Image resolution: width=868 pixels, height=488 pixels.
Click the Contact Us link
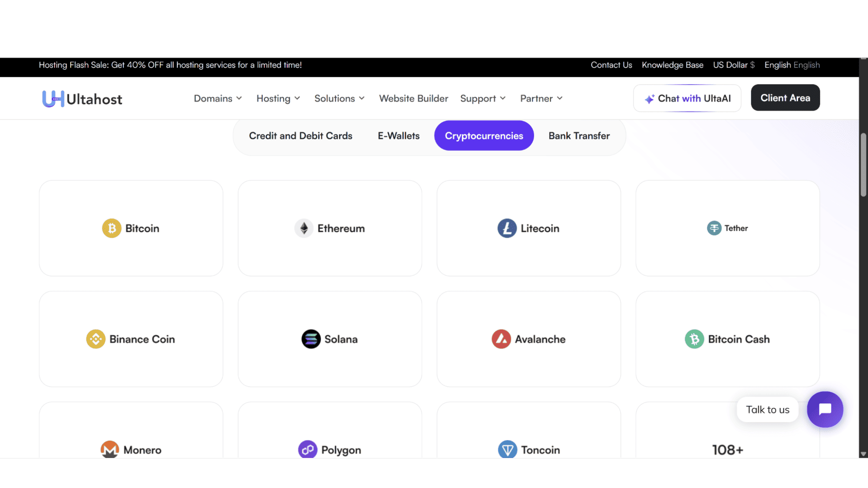pyautogui.click(x=611, y=65)
